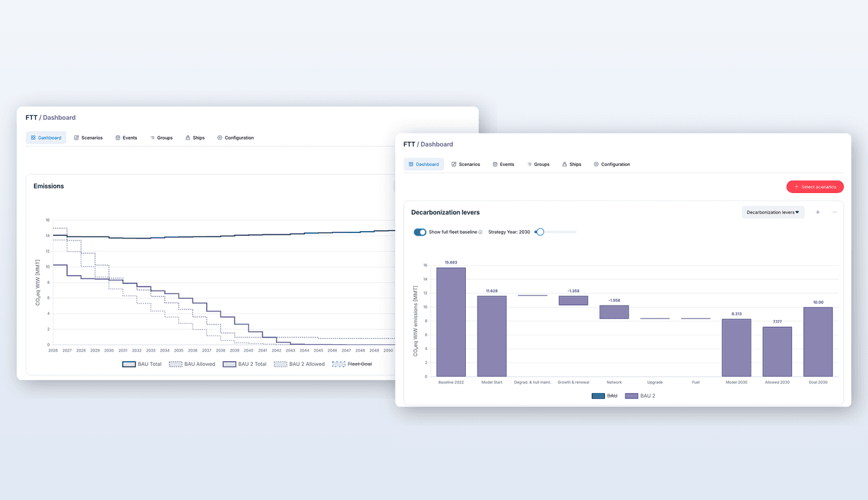Click the Configuration gear icon in the Emissions window
The height and width of the screenshot is (500, 868).
pyautogui.click(x=220, y=138)
